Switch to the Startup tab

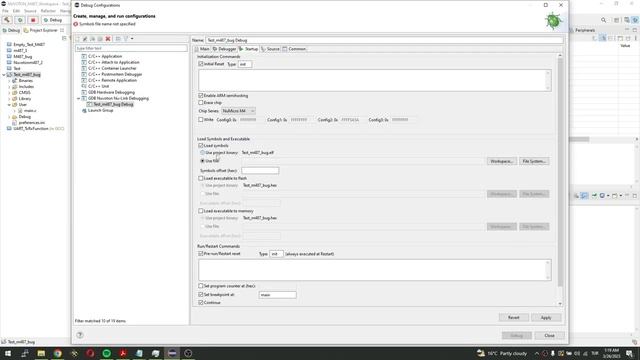[x=249, y=49]
